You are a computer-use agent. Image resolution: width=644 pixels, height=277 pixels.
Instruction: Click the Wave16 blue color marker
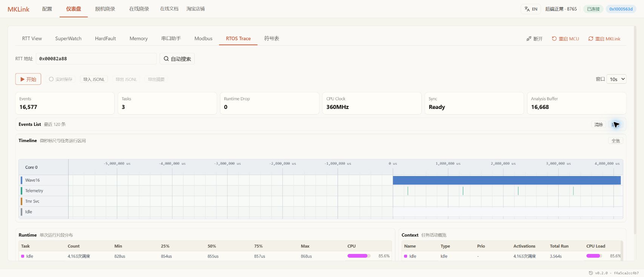click(22, 180)
